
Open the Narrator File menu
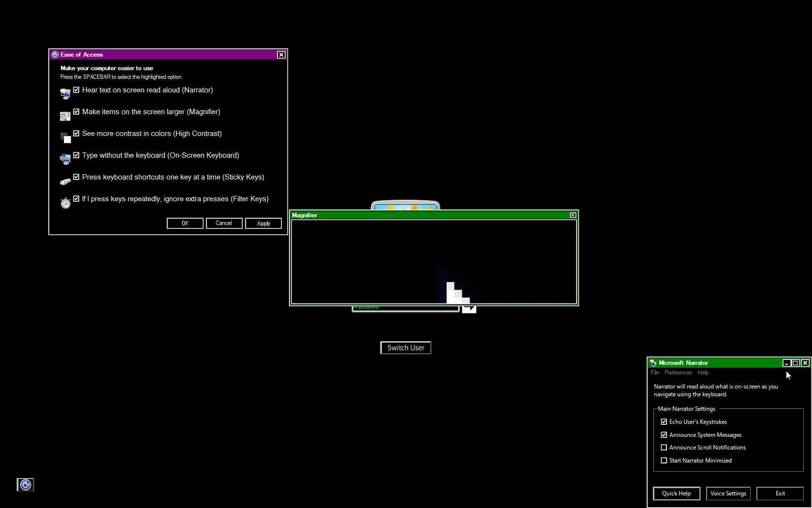coord(655,373)
